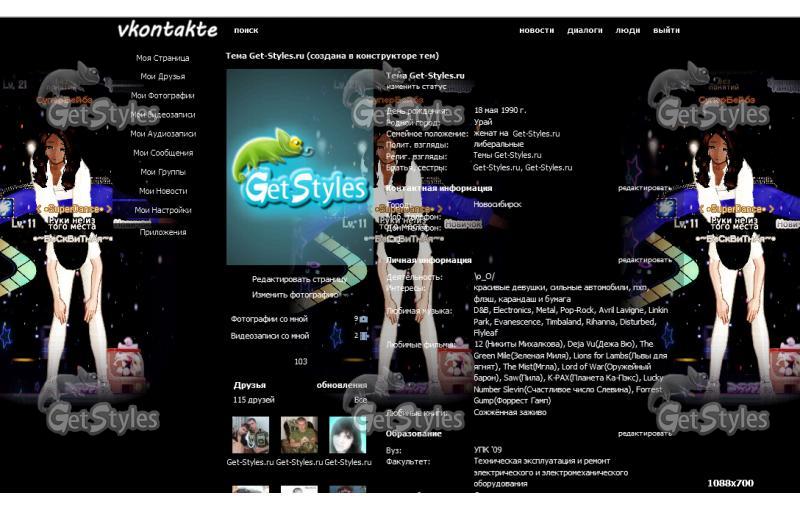800x509 pixels.
Task: Open Фотографии со мной
Action: point(270,319)
